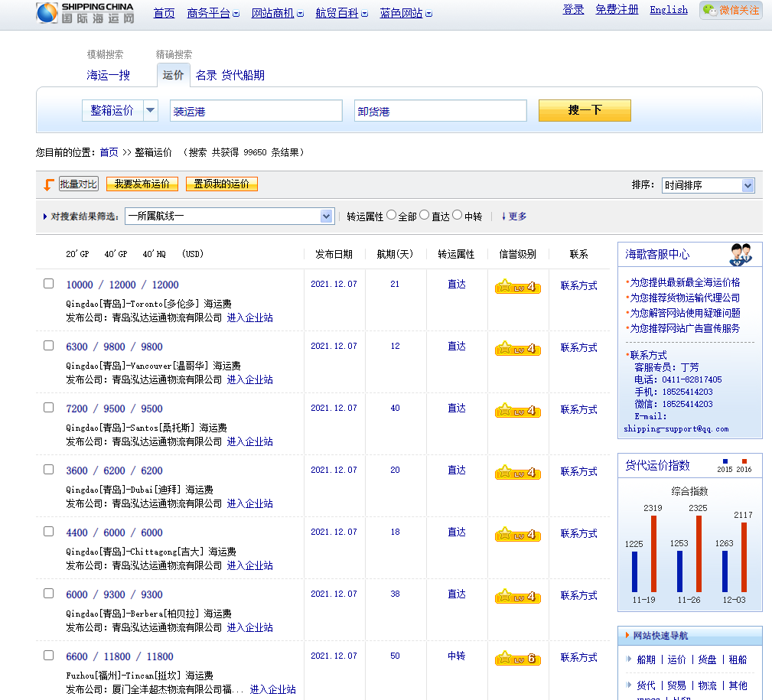Click the red 2319 index bar
The height and width of the screenshot is (700, 772).
(x=653, y=553)
